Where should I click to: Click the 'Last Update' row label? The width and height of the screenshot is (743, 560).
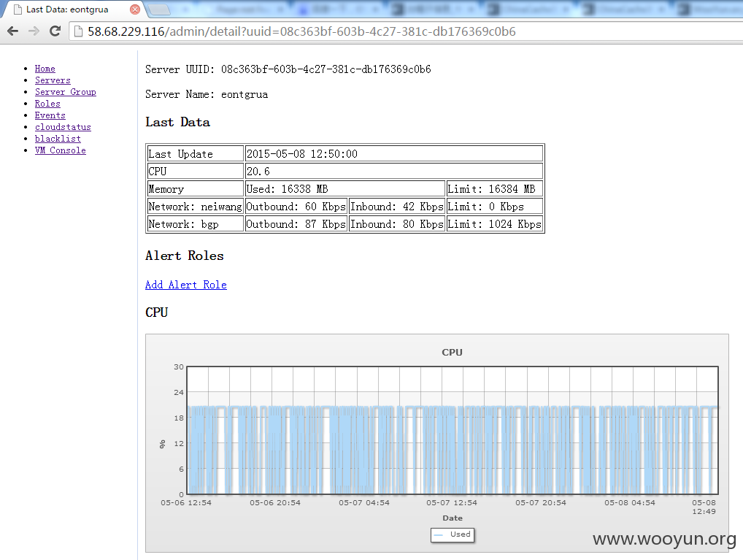click(x=195, y=153)
